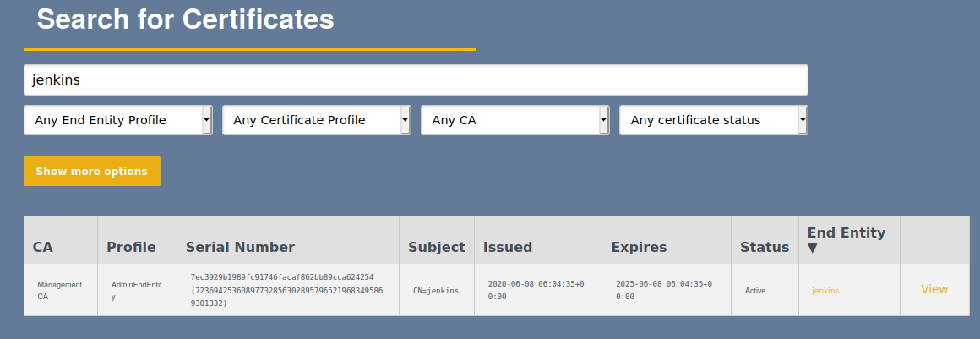Click the Status column header
Viewport: 980px width, 339px height.
pyautogui.click(x=765, y=247)
